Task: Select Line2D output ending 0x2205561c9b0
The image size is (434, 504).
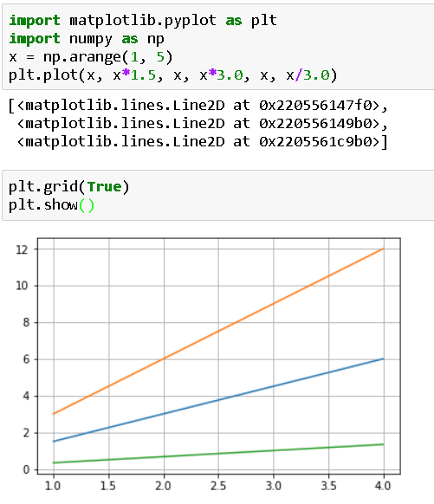Action: [198, 142]
